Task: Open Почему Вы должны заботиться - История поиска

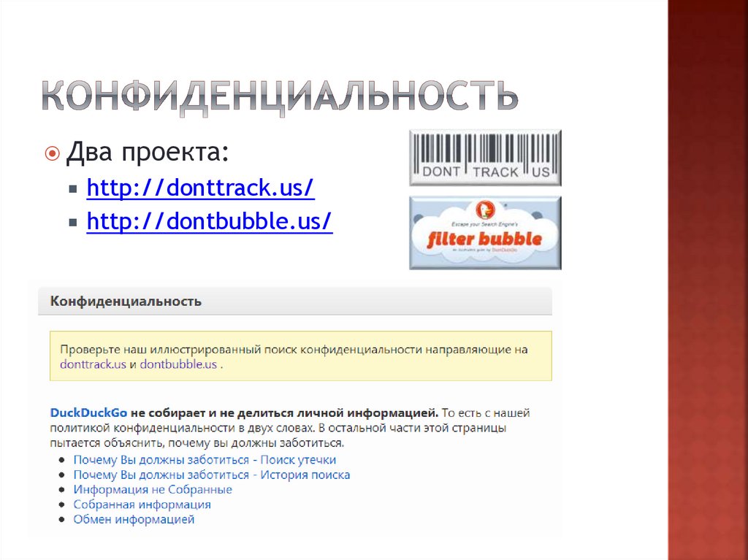Action: 211,475
